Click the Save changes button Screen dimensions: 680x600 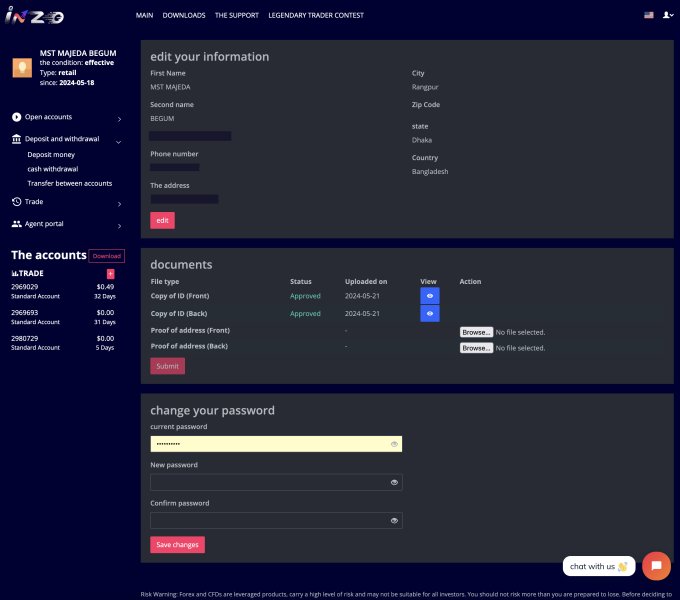pyautogui.click(x=177, y=545)
